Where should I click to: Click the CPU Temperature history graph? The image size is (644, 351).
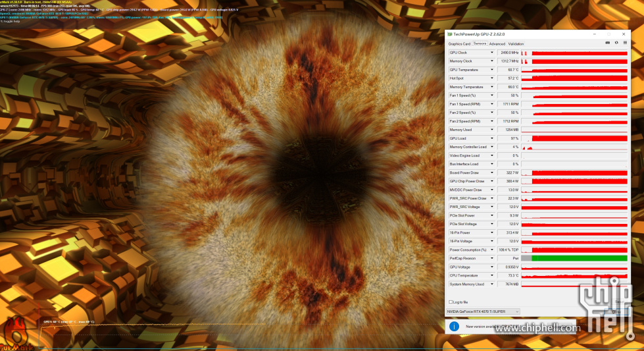pyautogui.click(x=574, y=276)
